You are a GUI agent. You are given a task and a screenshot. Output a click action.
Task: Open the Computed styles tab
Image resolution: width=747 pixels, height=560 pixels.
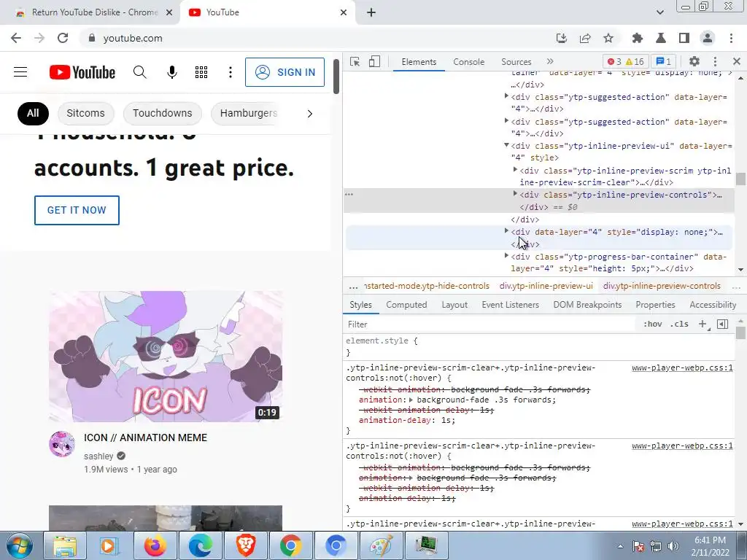406,305
